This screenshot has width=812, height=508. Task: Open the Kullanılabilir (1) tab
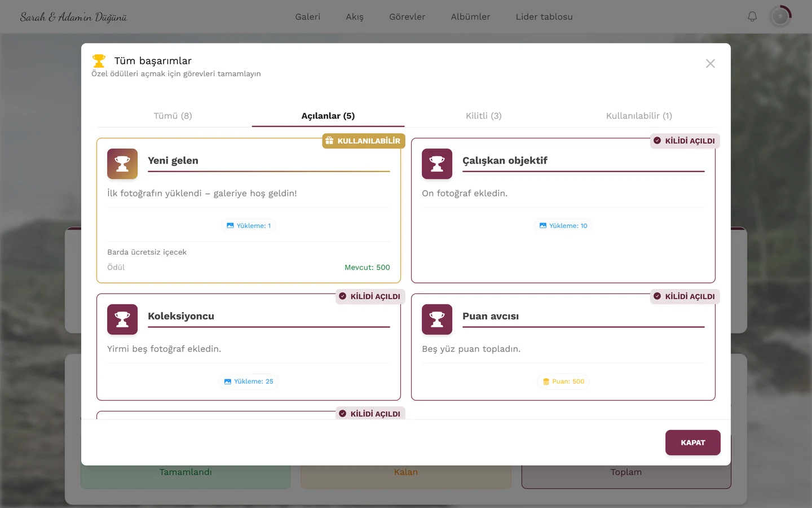pyautogui.click(x=639, y=116)
